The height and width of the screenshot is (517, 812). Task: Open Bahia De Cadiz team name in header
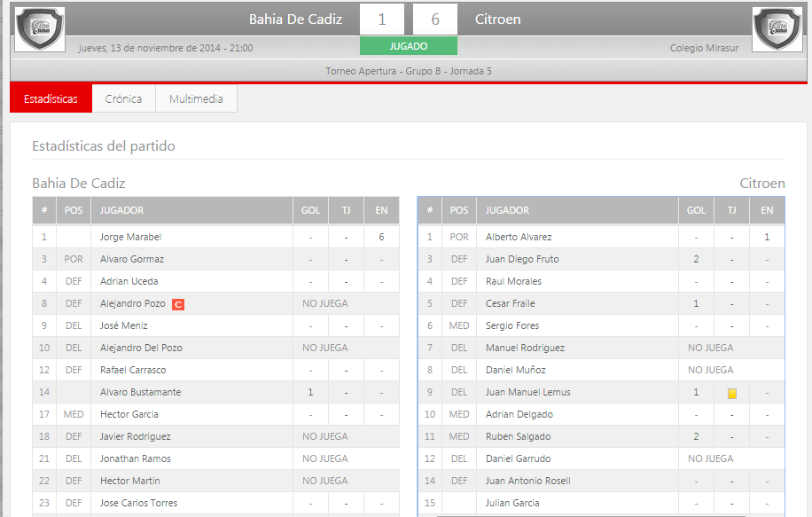[x=295, y=20]
